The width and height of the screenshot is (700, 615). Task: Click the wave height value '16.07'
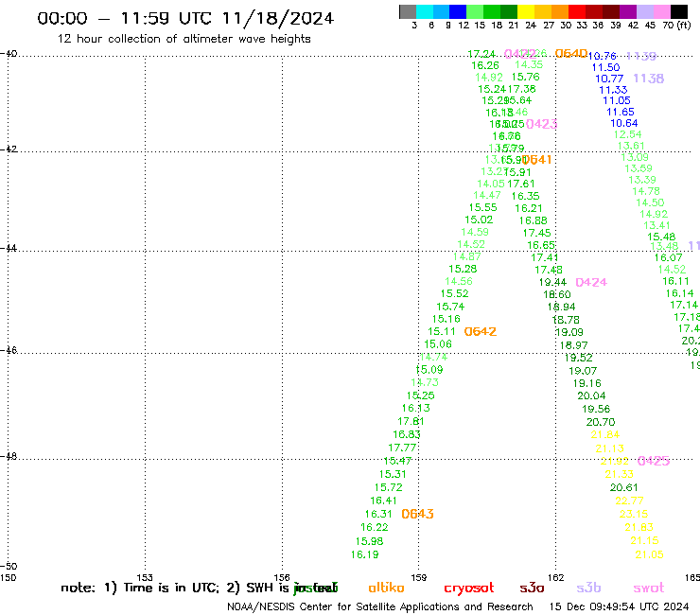pos(668,257)
